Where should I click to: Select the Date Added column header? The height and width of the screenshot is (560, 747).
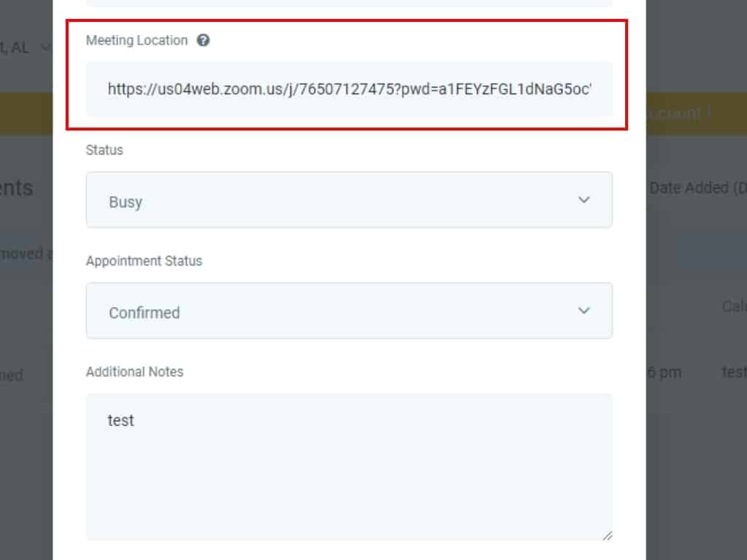point(696,188)
